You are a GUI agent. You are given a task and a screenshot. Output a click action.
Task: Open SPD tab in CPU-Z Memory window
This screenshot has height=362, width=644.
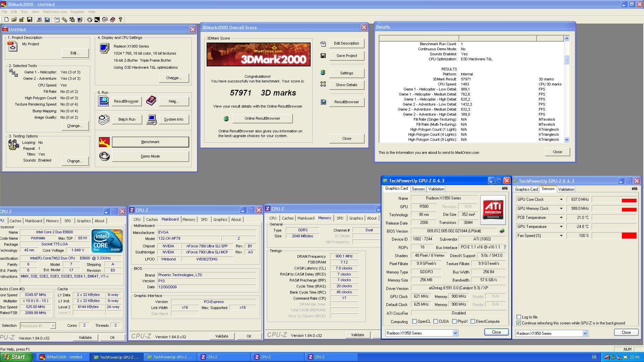pyautogui.click(x=340, y=218)
